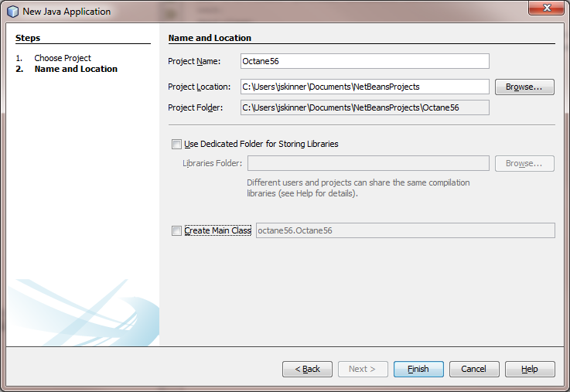The image size is (570, 392).
Task: Browse for the Project Location
Action: coord(524,87)
